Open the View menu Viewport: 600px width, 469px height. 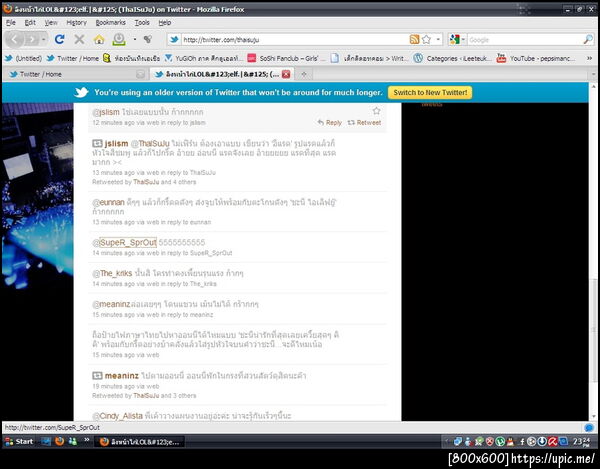[x=51, y=23]
